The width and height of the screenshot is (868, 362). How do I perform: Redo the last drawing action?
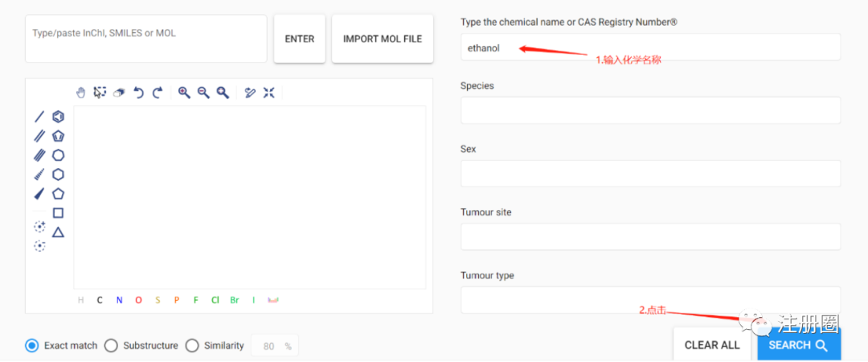[158, 93]
